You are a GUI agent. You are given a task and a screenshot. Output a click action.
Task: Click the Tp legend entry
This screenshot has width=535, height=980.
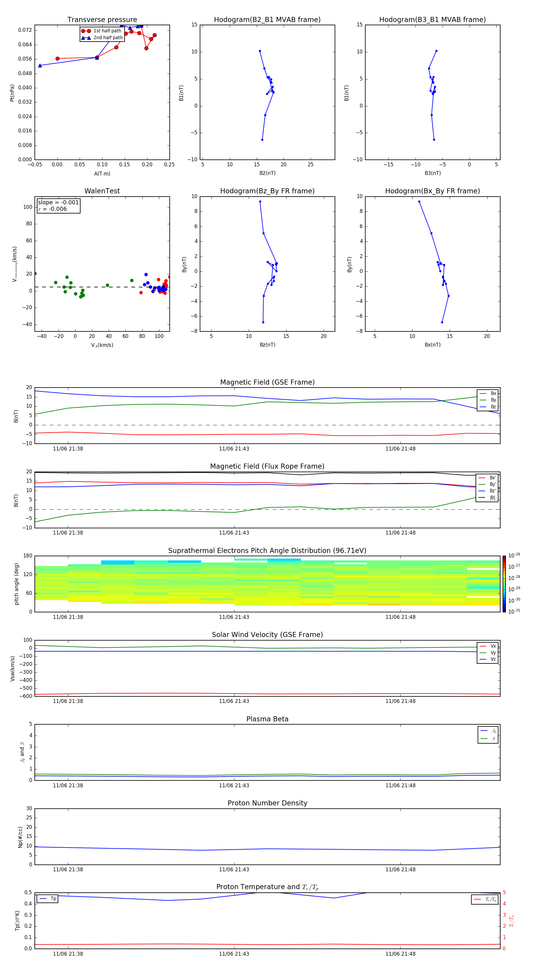(x=48, y=899)
